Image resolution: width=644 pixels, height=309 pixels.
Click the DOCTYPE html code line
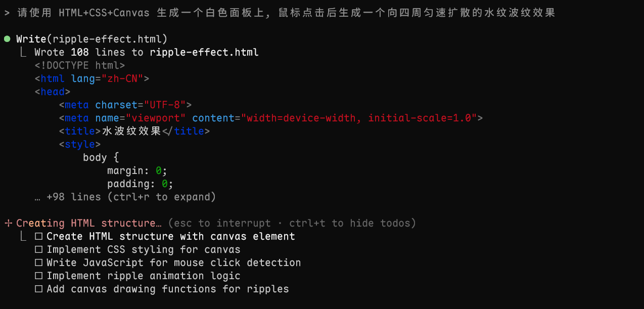79,65
